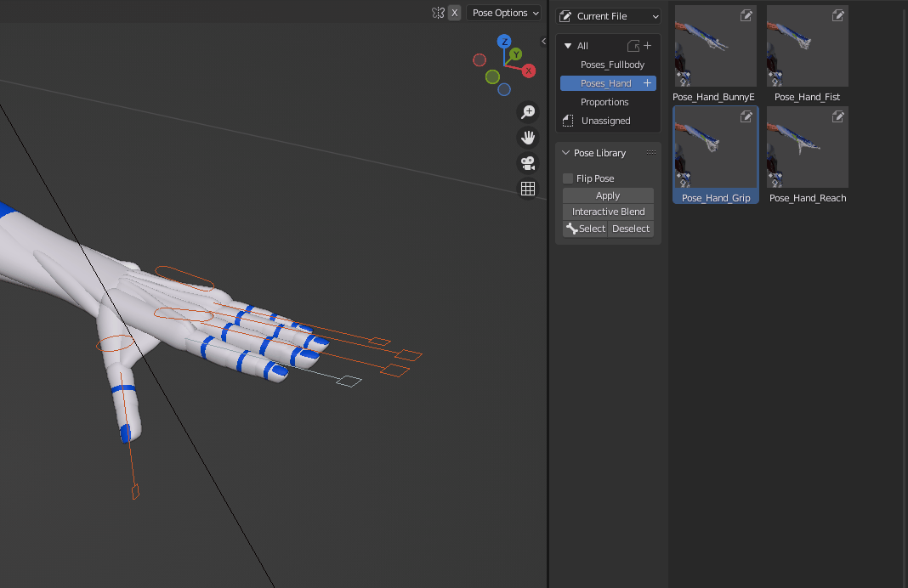Click edit icon on Pose_Hand_Fist thumbnail
The height and width of the screenshot is (588, 908).
tap(838, 15)
